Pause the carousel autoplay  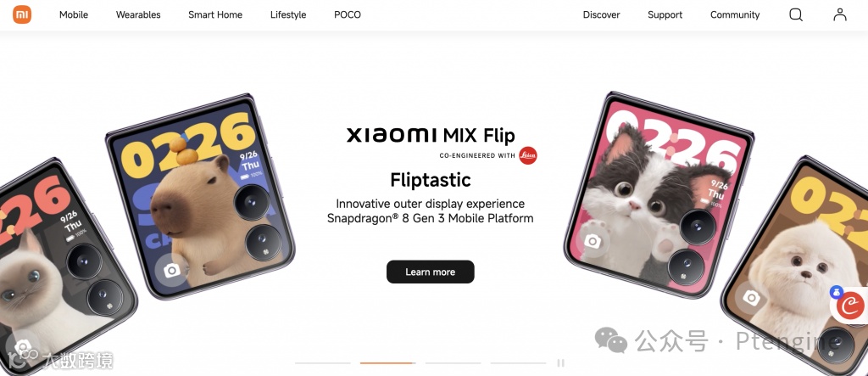[561, 362]
